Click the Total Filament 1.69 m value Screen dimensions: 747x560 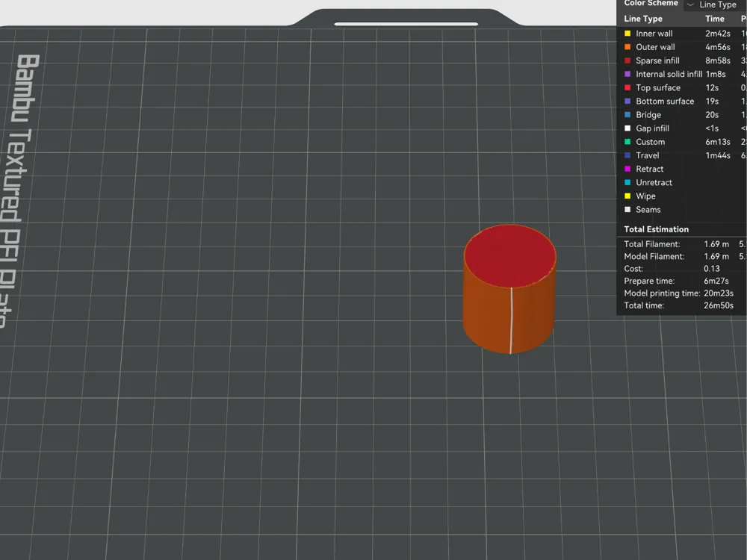pyautogui.click(x=716, y=244)
